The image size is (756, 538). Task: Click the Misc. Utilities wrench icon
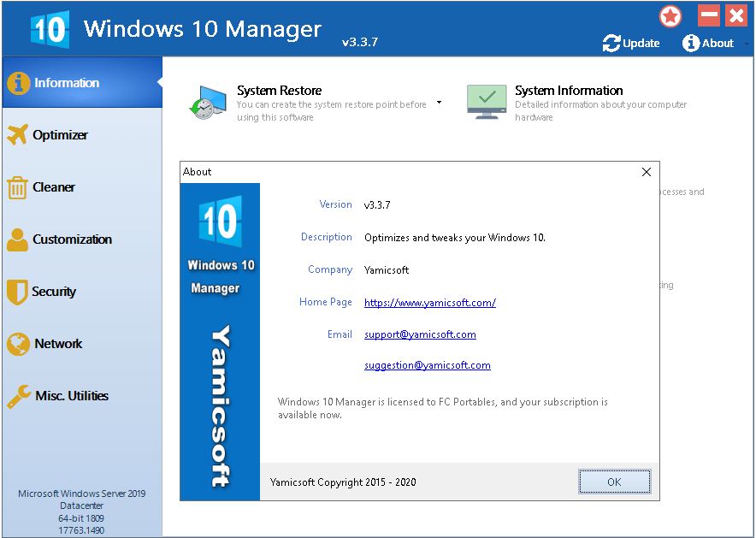point(19,396)
